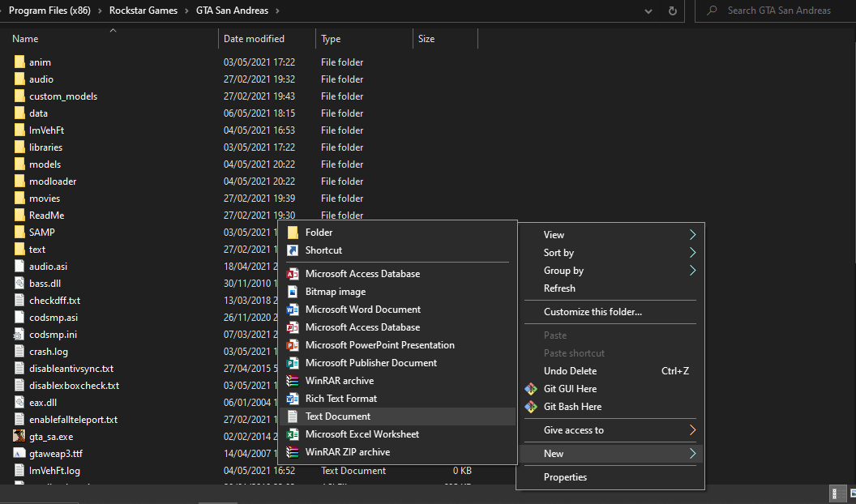This screenshot has height=504, width=856.
Task: Choose first Microsoft Access Database entry
Action: pos(398,274)
